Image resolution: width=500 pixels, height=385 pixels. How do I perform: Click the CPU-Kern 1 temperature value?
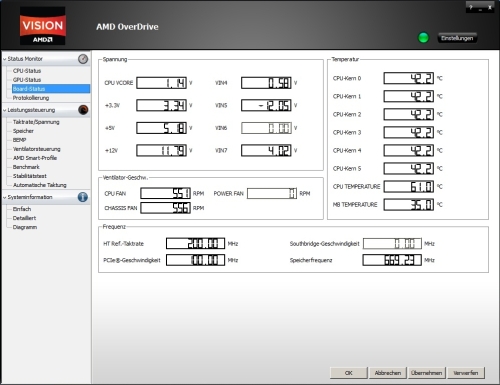[409, 96]
